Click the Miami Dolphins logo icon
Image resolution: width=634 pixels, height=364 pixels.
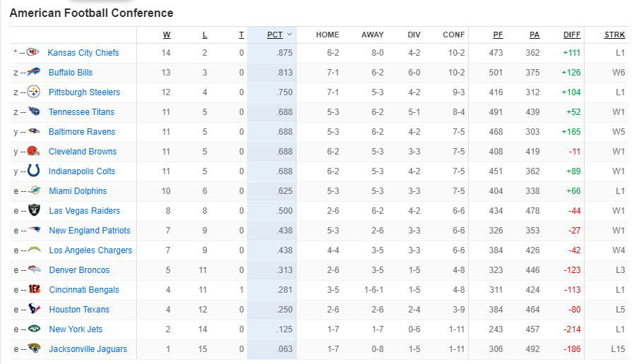point(34,191)
